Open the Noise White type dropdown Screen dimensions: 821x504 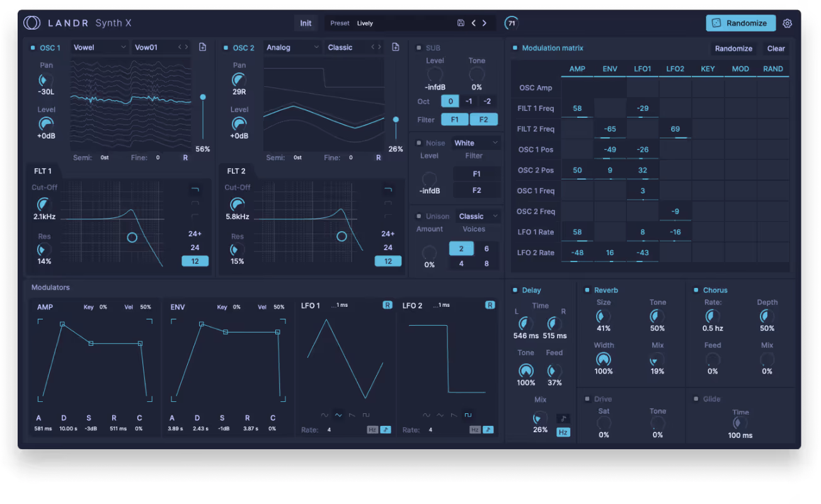[x=476, y=143]
